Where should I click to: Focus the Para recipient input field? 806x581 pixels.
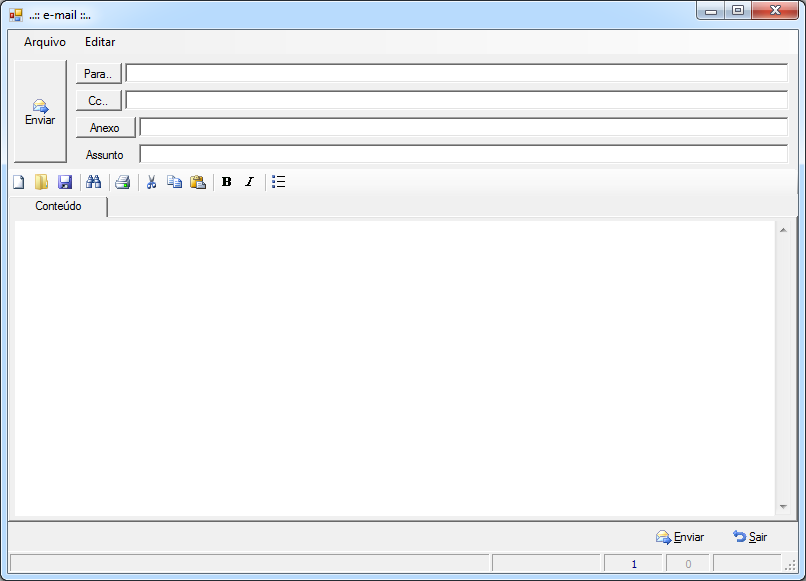pos(456,73)
